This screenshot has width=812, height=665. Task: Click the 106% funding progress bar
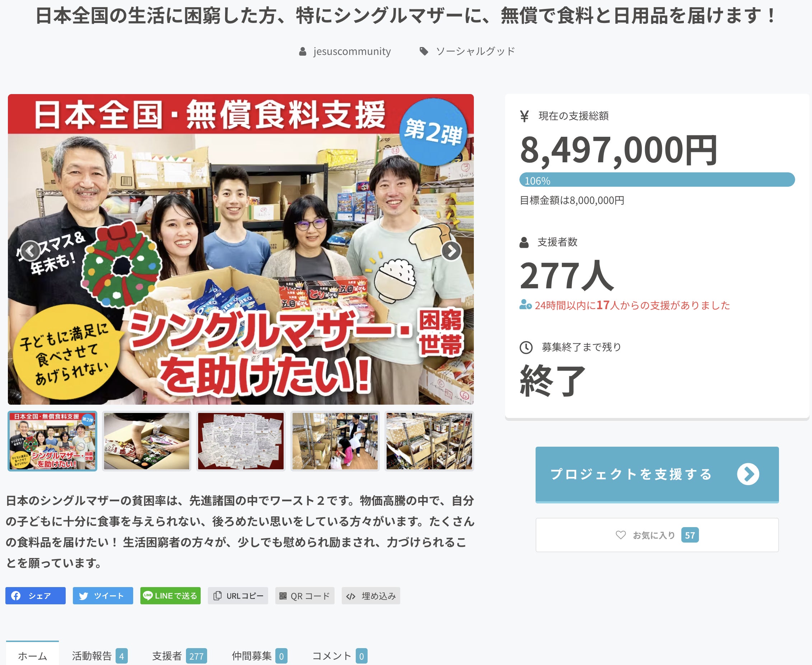pos(657,180)
